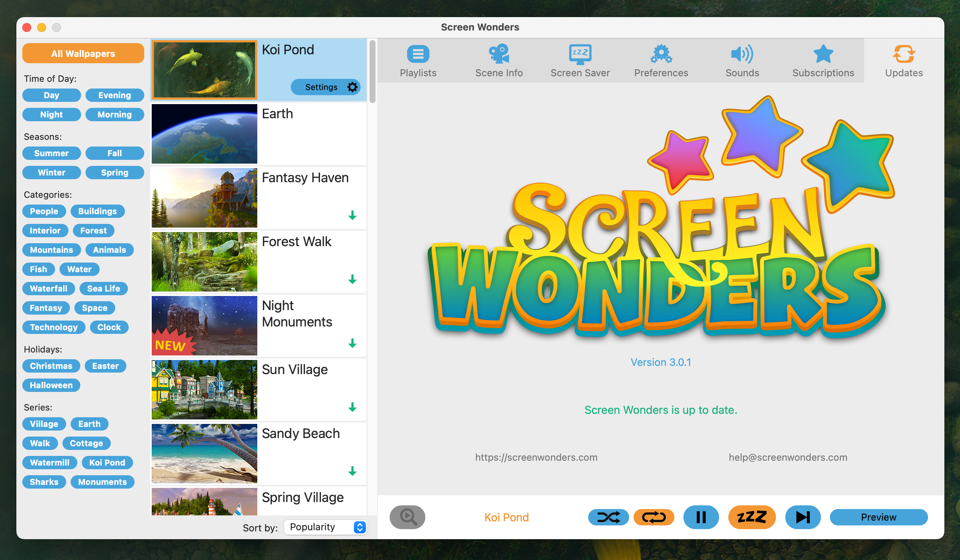Skip to next wallpaper
960x560 pixels.
click(x=803, y=517)
